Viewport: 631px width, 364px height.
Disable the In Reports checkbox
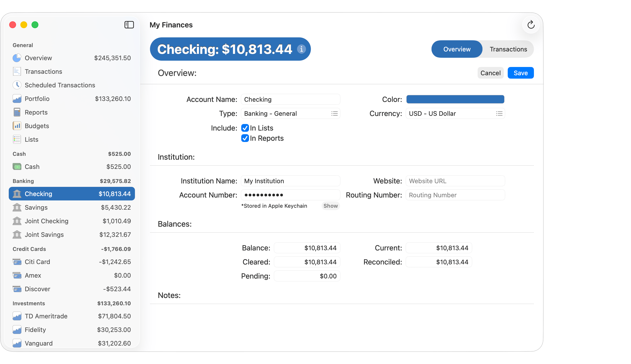pos(245,138)
